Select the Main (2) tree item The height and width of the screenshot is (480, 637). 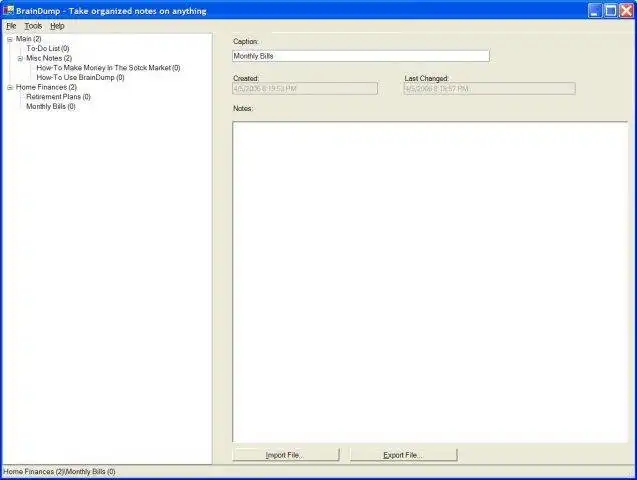(28, 39)
